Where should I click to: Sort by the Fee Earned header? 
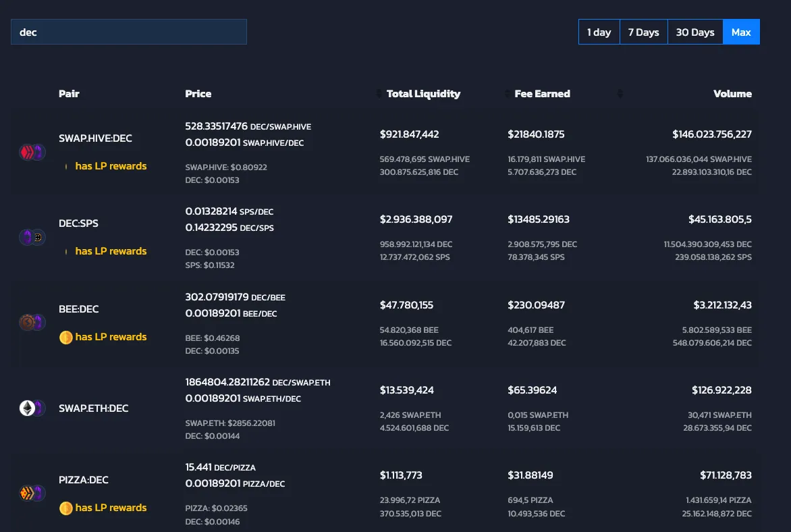click(x=543, y=93)
